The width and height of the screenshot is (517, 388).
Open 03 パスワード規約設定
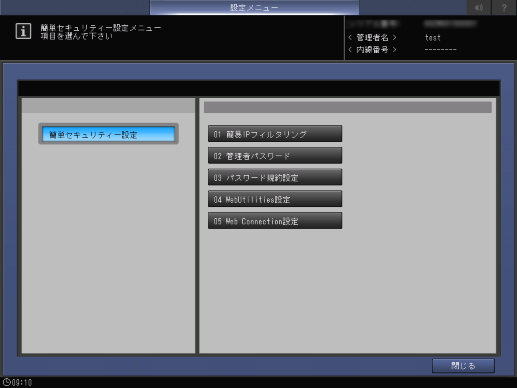[x=275, y=177]
